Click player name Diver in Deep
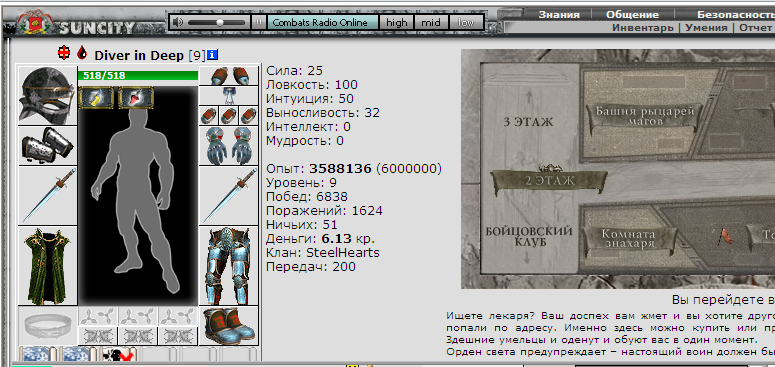This screenshot has width=775, height=367. [x=139, y=55]
